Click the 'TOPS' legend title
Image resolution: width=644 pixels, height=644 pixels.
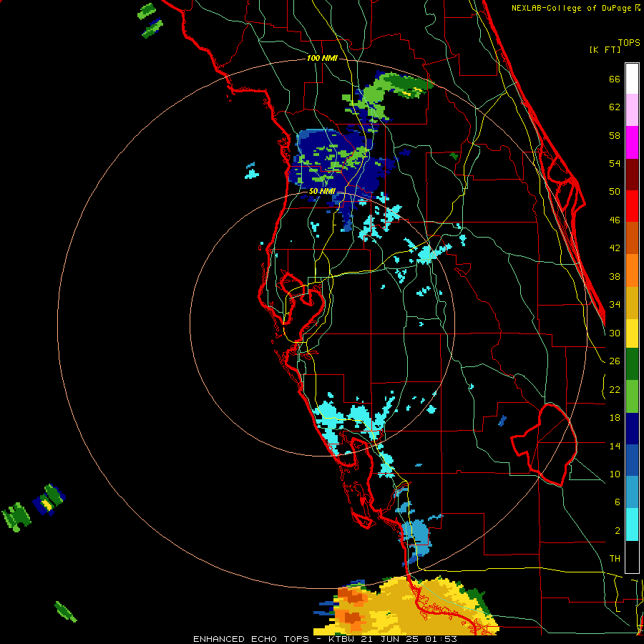(x=629, y=42)
